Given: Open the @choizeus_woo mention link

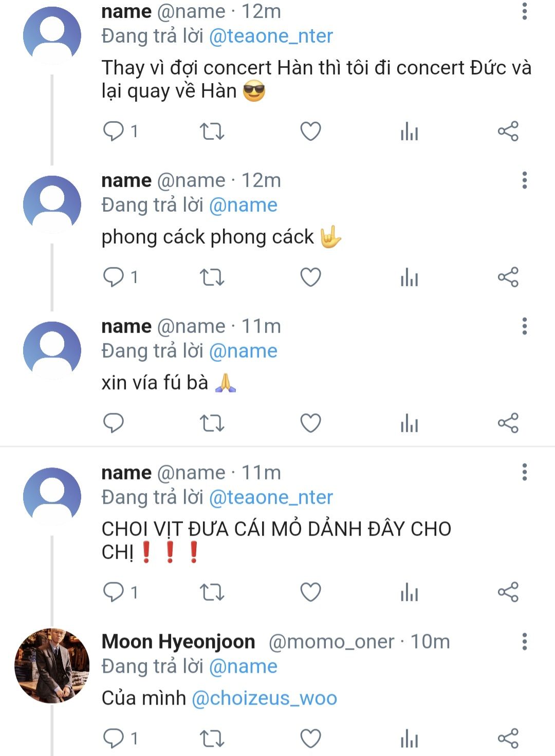Looking at the screenshot, I should (264, 698).
